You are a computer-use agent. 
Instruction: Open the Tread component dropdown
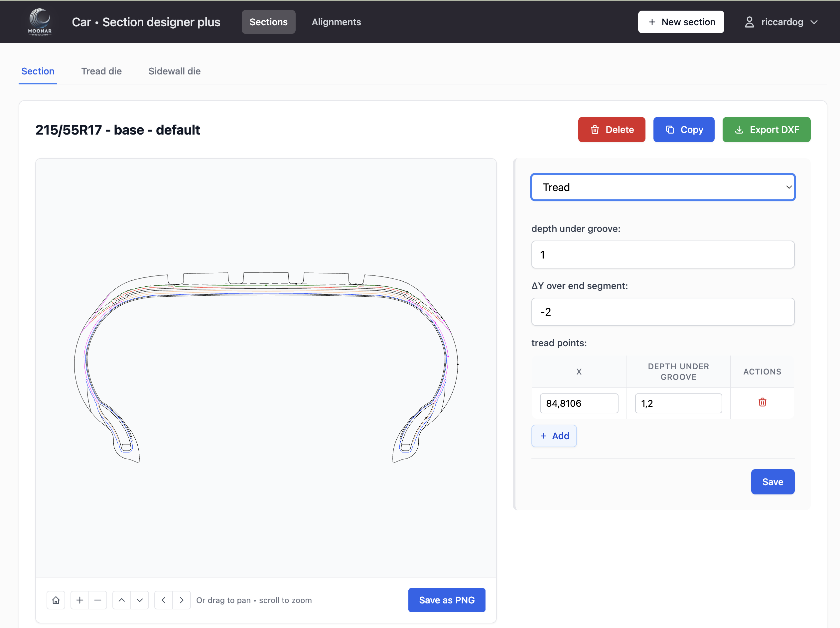pos(663,187)
